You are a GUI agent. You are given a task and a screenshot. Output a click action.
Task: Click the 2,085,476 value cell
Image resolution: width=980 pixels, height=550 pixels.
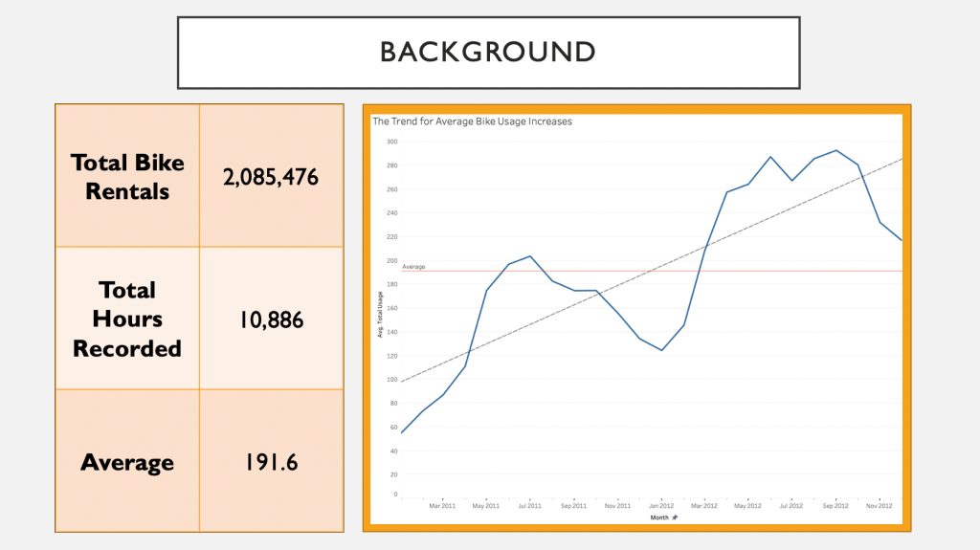click(x=271, y=176)
